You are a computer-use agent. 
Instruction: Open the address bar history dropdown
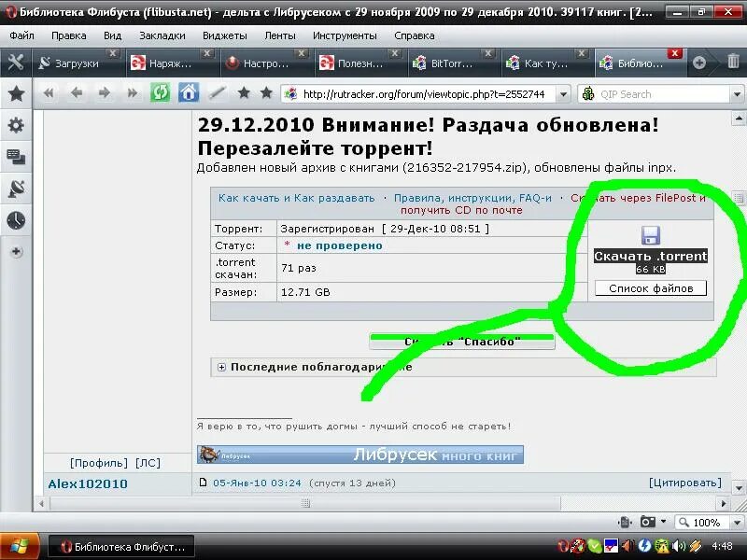[x=563, y=94]
